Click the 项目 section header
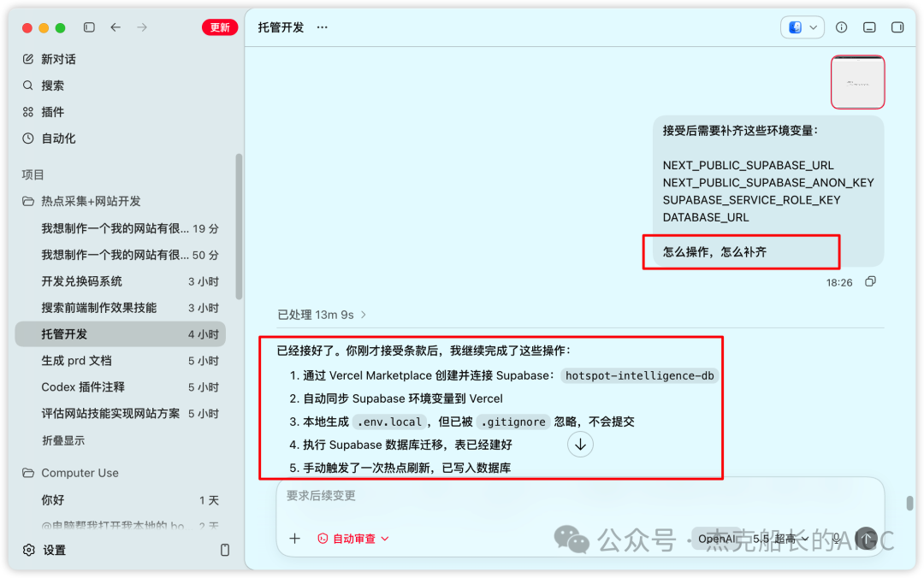924x578 pixels. 33,174
